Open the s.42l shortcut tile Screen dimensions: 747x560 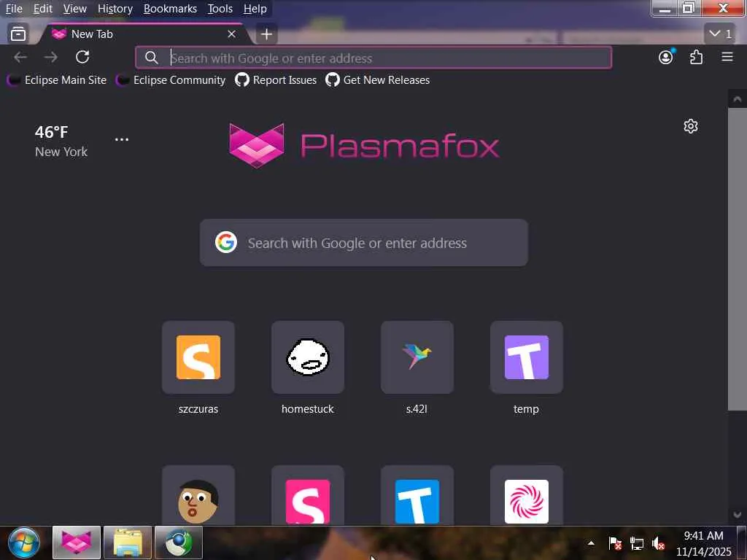point(417,367)
